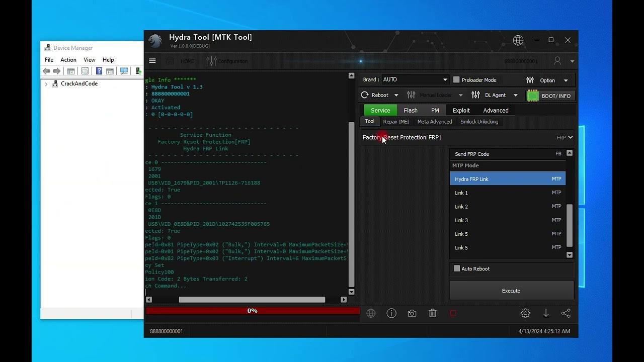The image size is (644, 362).
Task: Expand the DL Agent dropdown arrow
Action: [x=515, y=95]
